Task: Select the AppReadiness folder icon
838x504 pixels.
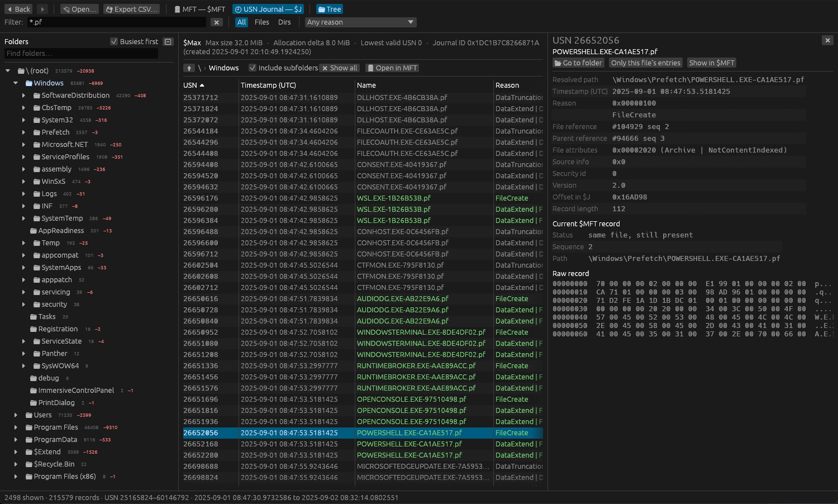Action: (x=34, y=231)
